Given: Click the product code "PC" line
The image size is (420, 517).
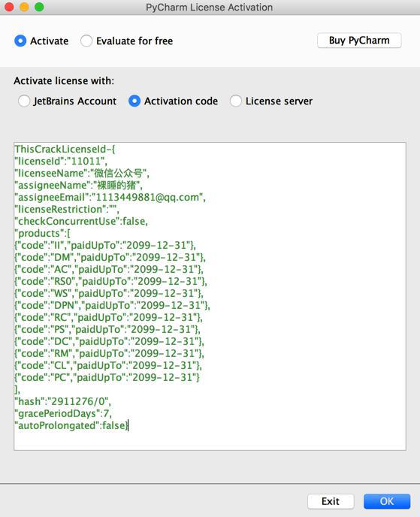Looking at the screenshot, I should click(107, 377).
